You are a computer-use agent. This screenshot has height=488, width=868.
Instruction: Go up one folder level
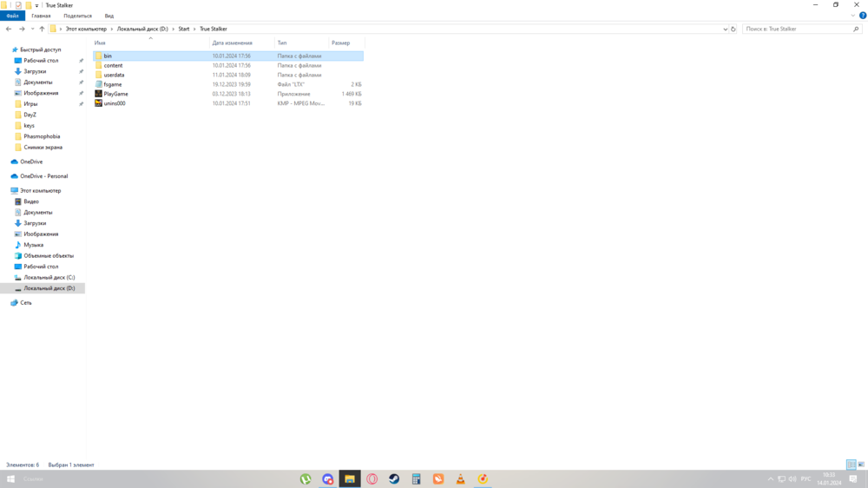42,29
